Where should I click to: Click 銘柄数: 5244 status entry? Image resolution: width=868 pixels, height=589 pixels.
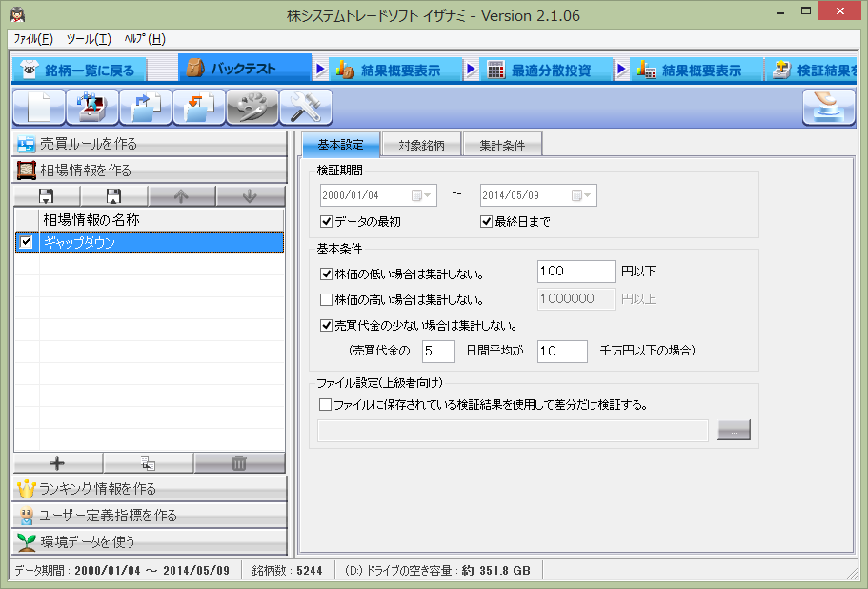tap(287, 571)
